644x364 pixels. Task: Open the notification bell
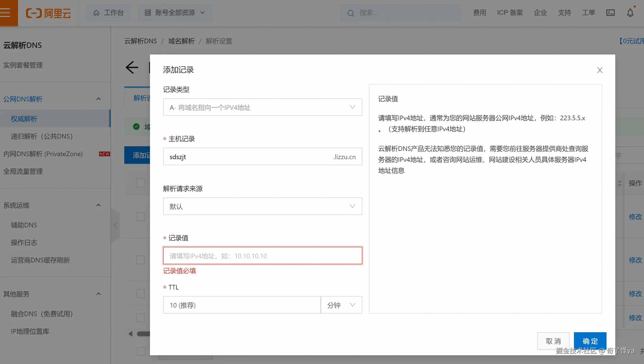630,13
